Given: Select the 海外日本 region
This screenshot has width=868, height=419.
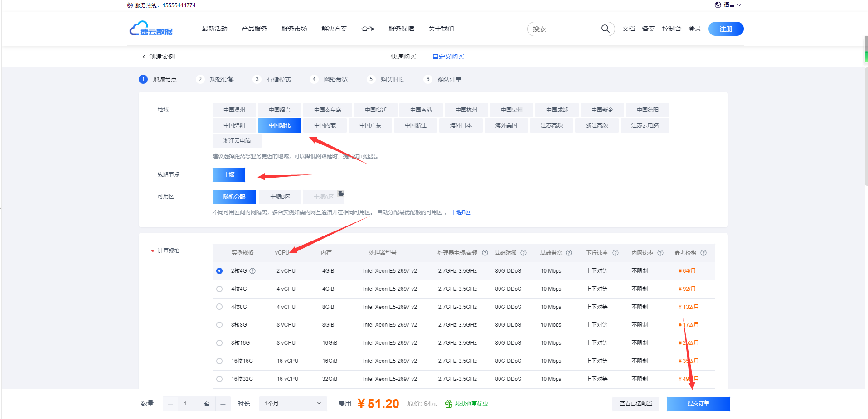Looking at the screenshot, I should 461,125.
